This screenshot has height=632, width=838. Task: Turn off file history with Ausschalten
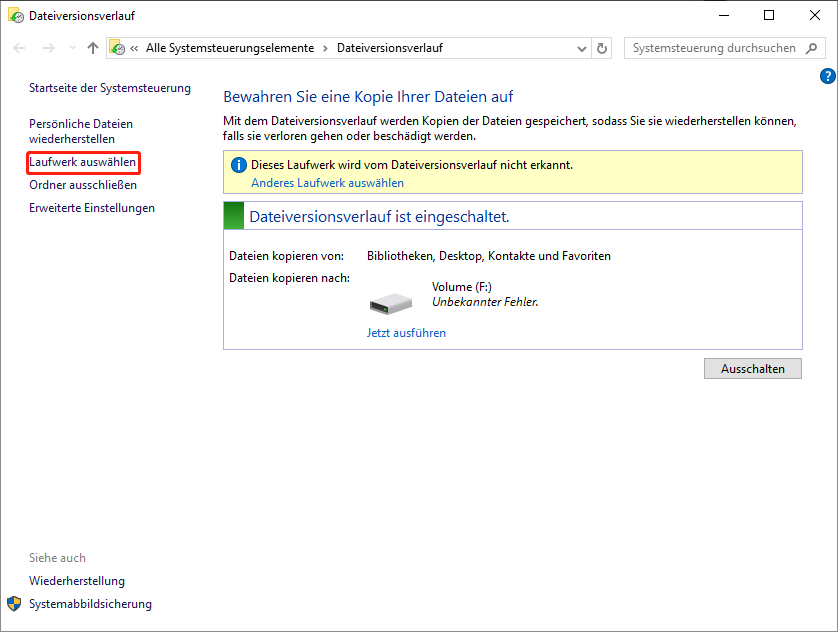[752, 369]
